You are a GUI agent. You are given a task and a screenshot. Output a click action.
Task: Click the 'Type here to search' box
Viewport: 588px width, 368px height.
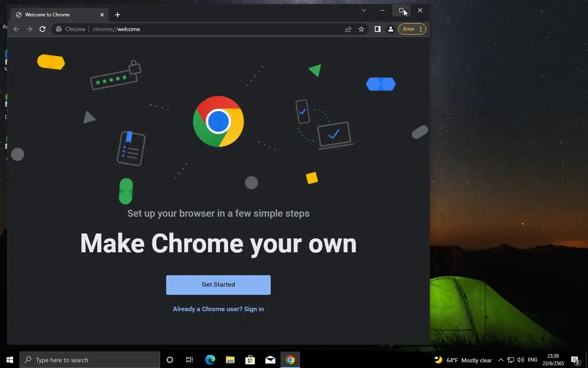point(90,360)
